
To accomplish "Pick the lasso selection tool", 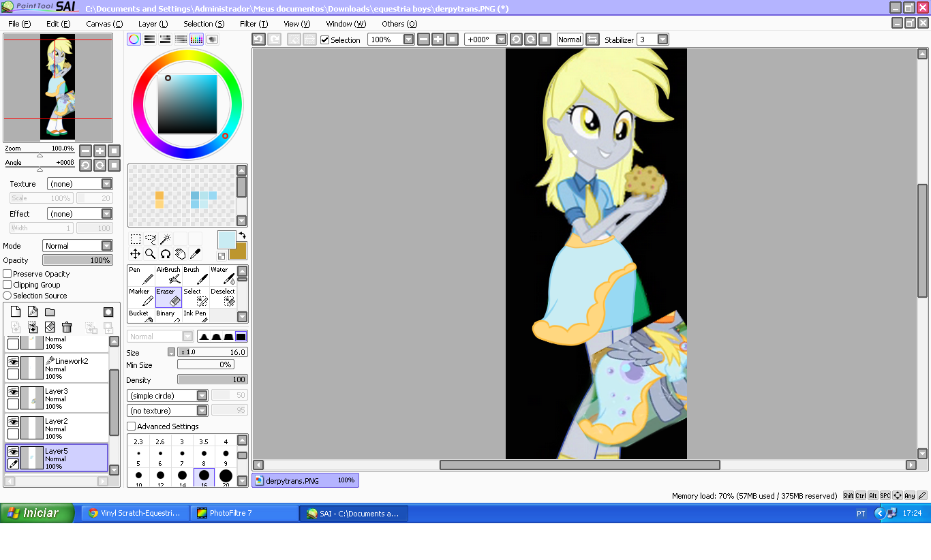I will pyautogui.click(x=151, y=239).
